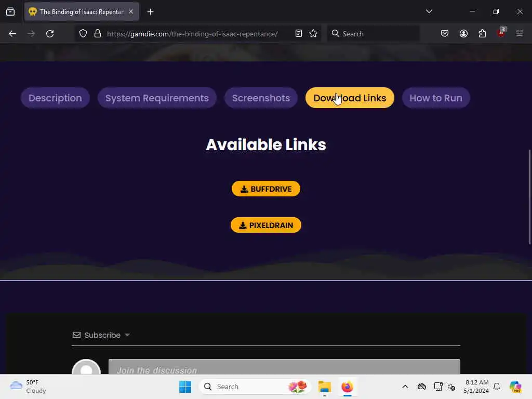This screenshot has width=532, height=399.
Task: Open the network display tray icon
Action: click(x=438, y=387)
